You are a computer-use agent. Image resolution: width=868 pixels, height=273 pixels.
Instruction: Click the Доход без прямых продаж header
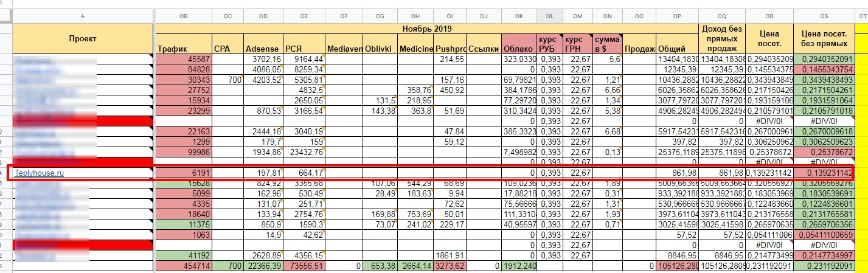tap(722, 38)
